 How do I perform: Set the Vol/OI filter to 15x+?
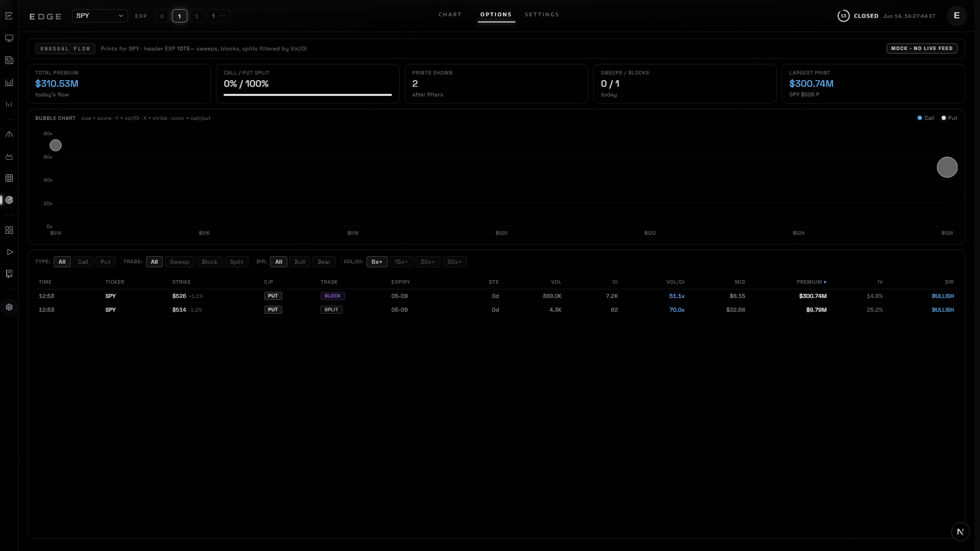point(401,262)
